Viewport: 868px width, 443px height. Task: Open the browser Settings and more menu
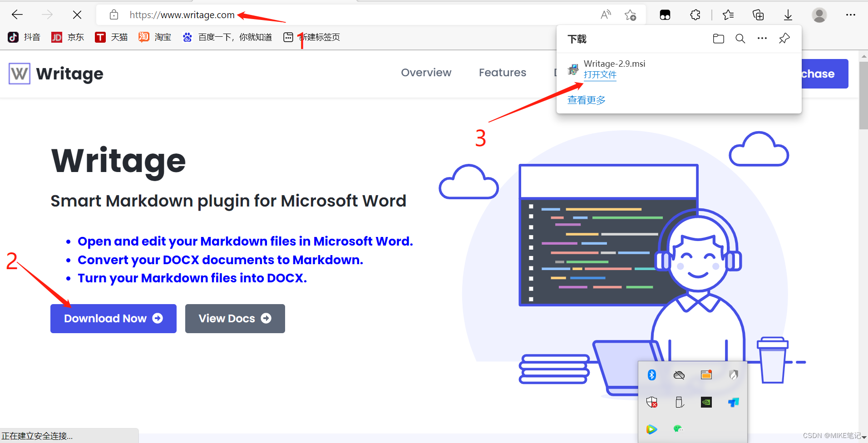click(851, 15)
